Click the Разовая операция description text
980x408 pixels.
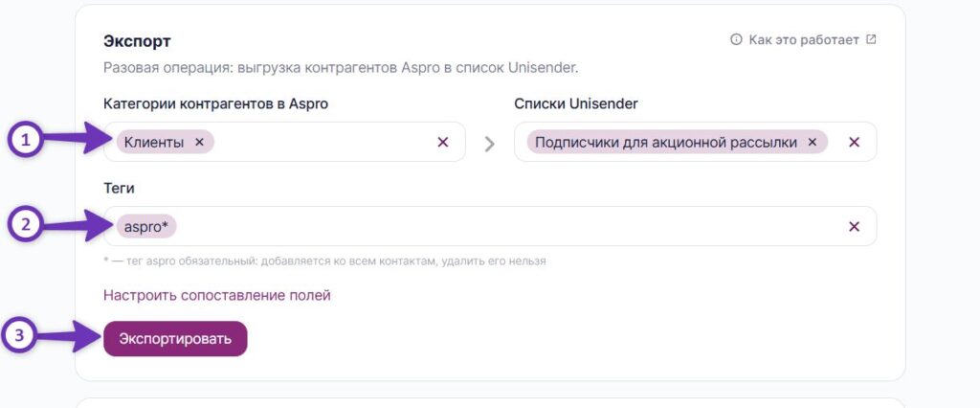[x=341, y=67]
